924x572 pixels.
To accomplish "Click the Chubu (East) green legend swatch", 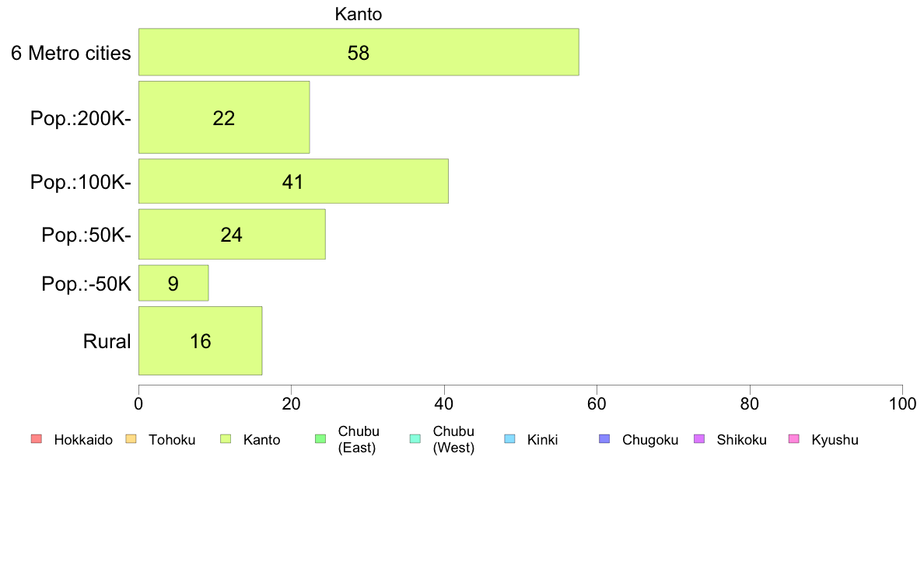I will coord(320,439).
